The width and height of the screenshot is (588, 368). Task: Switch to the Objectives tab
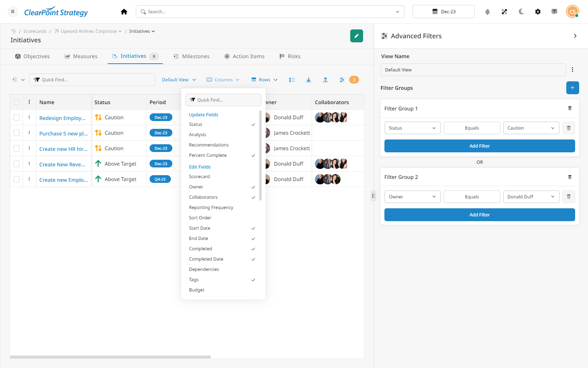coord(32,56)
